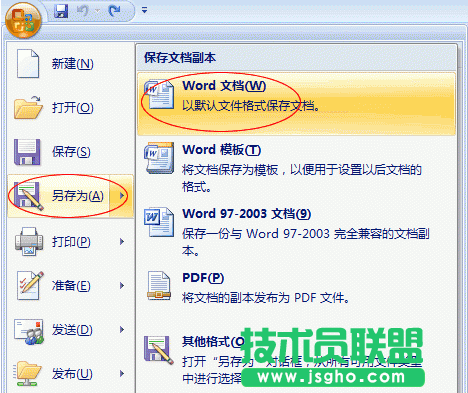The width and height of the screenshot is (468, 393).
Task: Click description 以默认文件格式保存文档
Action: click(x=251, y=106)
